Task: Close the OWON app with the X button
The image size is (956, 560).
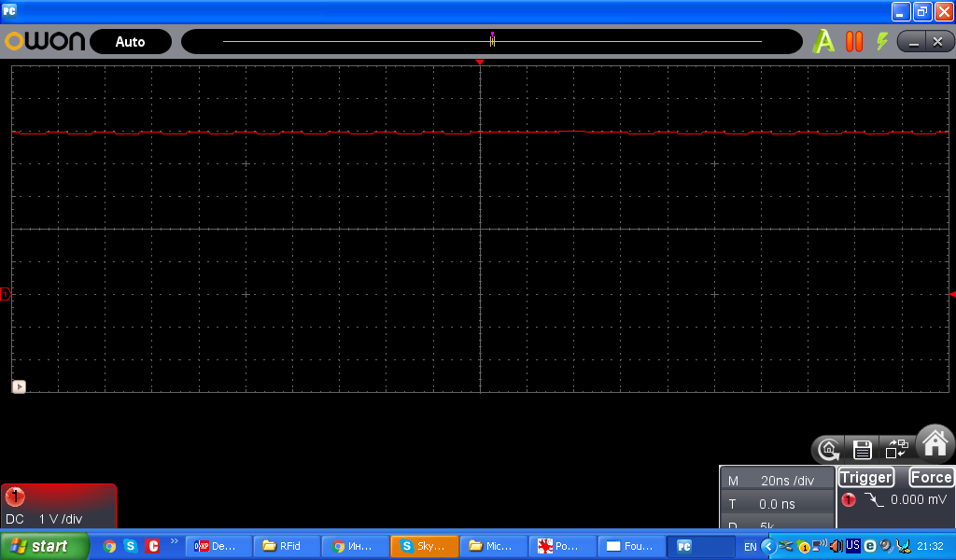Action: click(938, 42)
